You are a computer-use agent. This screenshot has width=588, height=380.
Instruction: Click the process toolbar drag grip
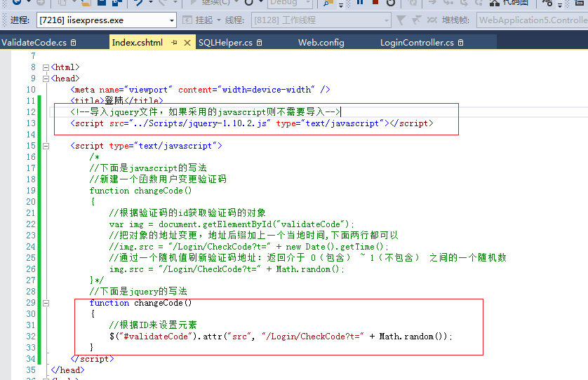tap(4, 20)
